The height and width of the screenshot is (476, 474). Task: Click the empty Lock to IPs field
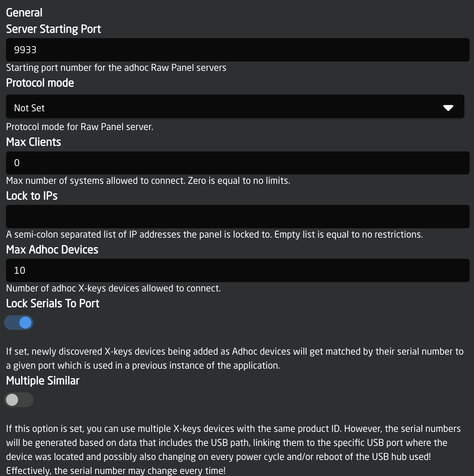coord(238,217)
